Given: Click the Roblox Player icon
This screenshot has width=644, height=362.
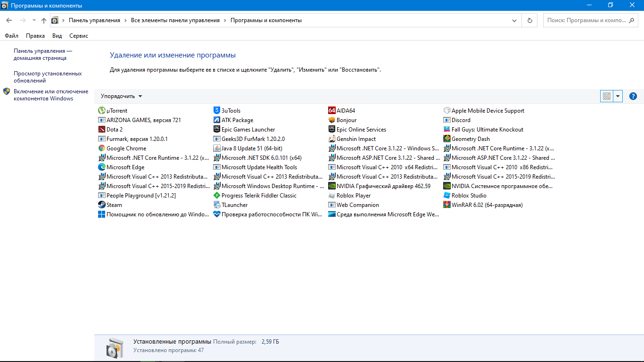Looking at the screenshot, I should (332, 196).
